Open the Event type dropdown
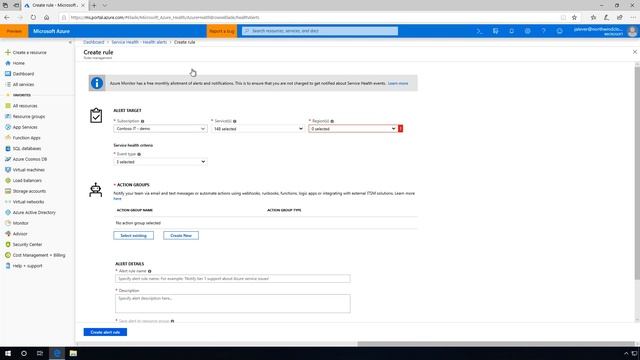This screenshot has height=360, width=640. tap(160, 162)
